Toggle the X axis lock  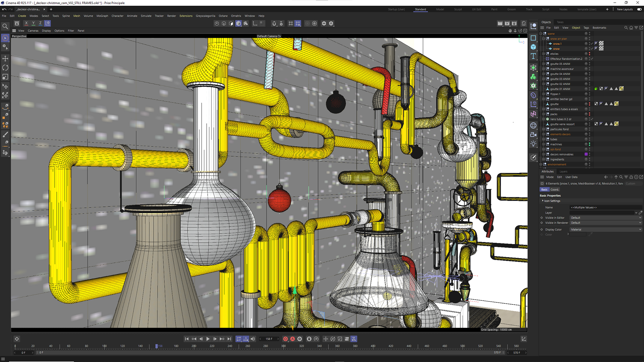click(x=26, y=23)
